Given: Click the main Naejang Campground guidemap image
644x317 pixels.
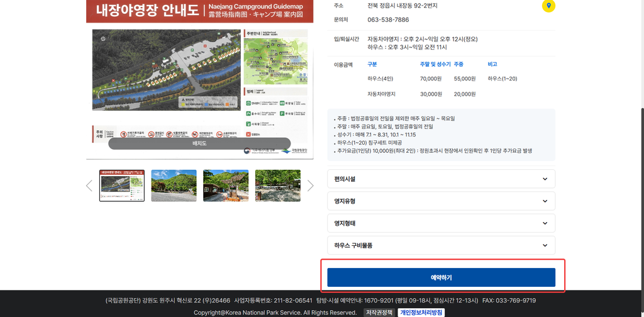Looking at the screenshot, I should [x=199, y=79].
